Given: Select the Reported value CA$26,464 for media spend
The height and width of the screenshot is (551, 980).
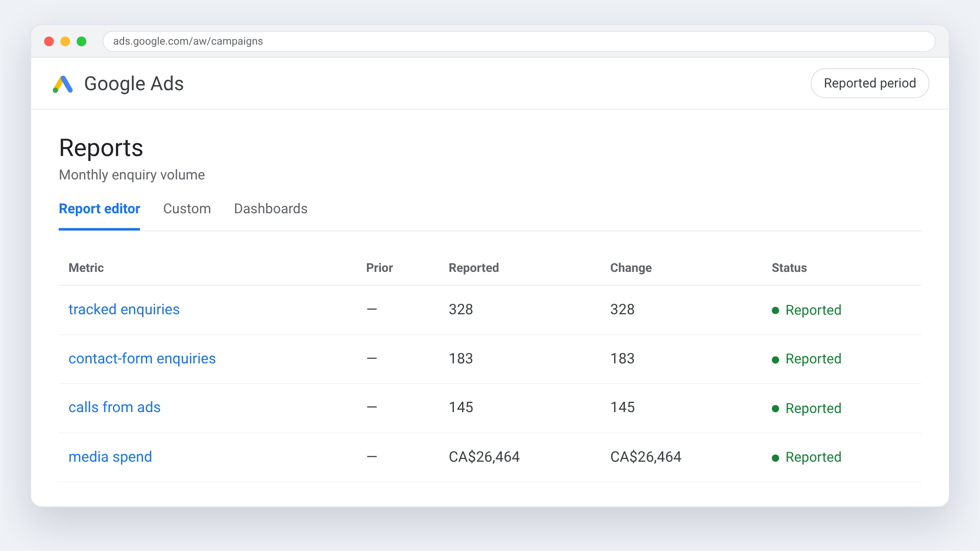Looking at the screenshot, I should 484,457.
